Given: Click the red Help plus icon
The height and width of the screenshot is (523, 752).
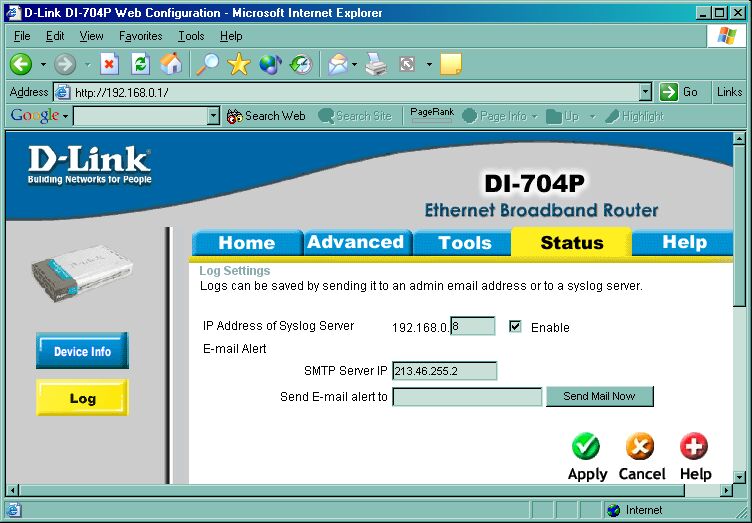Looking at the screenshot, I should pyautogui.click(x=694, y=446).
